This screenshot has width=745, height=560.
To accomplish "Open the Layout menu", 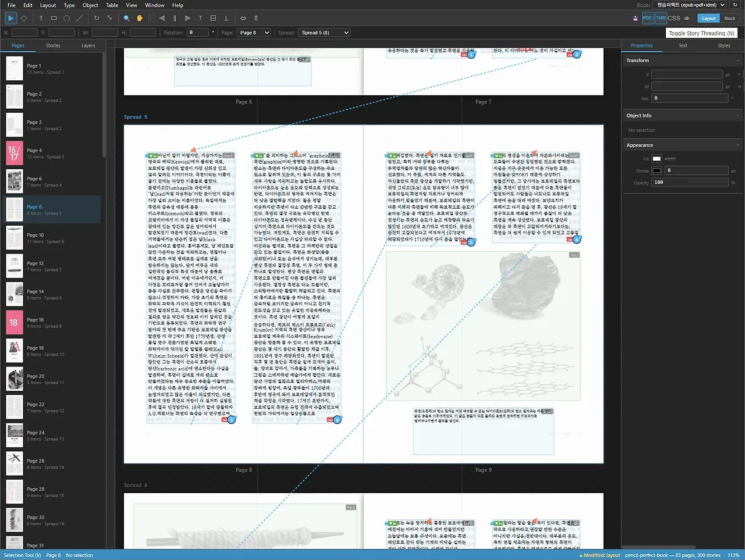I will point(48,5).
